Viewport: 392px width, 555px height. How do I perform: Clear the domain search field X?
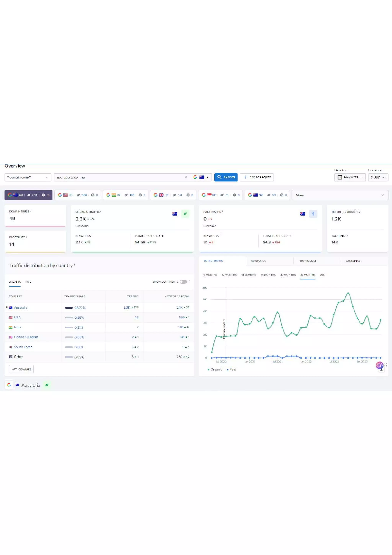pos(186,177)
